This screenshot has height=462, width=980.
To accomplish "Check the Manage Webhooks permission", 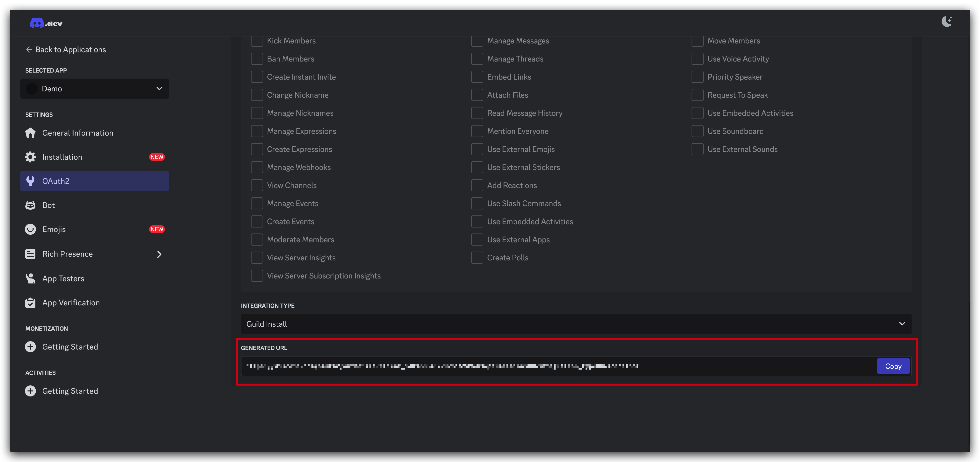I will tap(257, 167).
